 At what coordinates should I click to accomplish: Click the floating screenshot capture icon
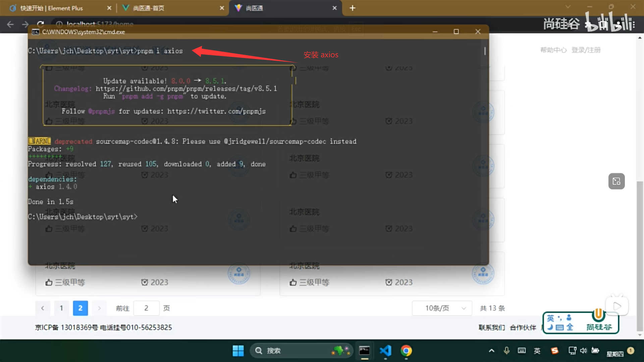[x=616, y=181]
